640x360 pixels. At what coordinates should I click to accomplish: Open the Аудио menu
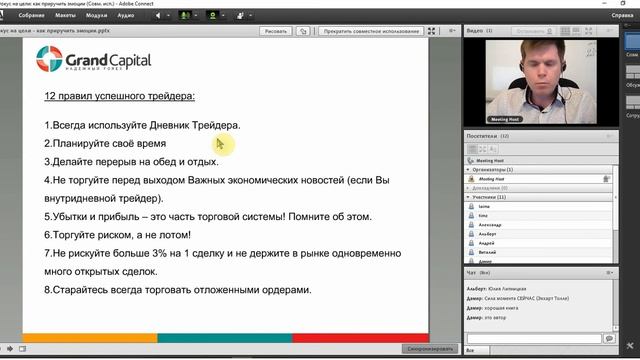pos(126,16)
